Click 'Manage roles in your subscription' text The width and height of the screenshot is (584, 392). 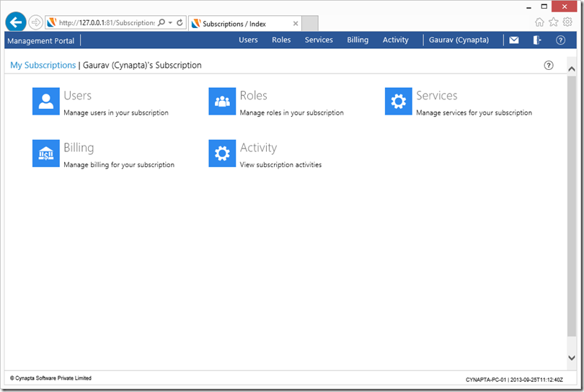291,113
